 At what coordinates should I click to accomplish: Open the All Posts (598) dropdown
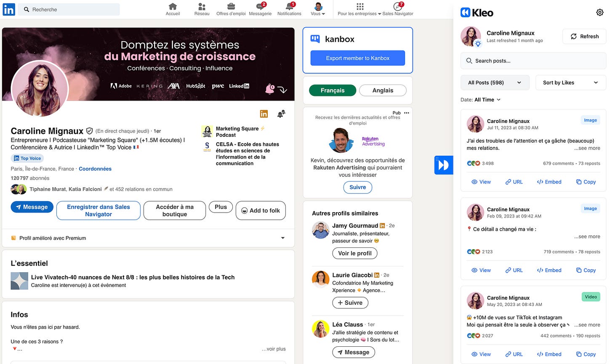[x=495, y=82]
